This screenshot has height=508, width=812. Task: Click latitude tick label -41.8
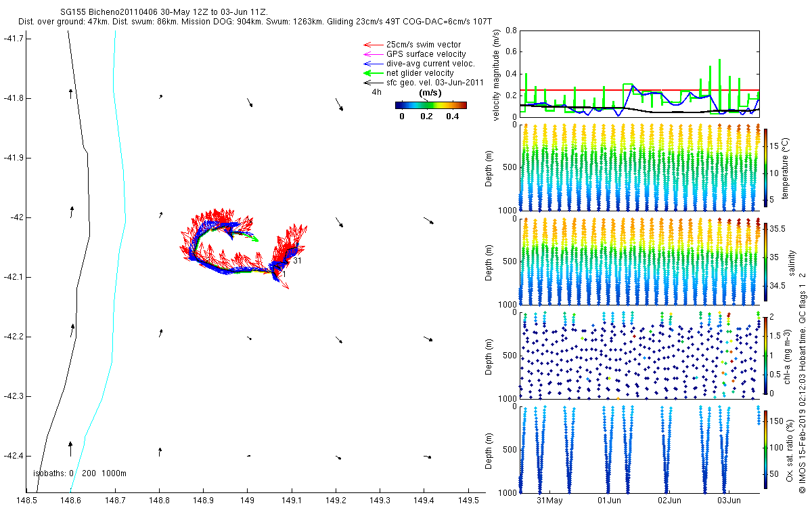pos(15,98)
